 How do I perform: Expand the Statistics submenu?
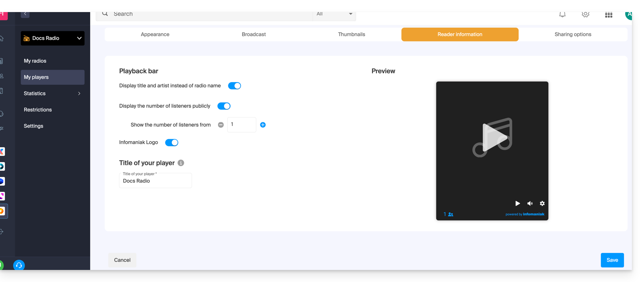[x=79, y=93]
